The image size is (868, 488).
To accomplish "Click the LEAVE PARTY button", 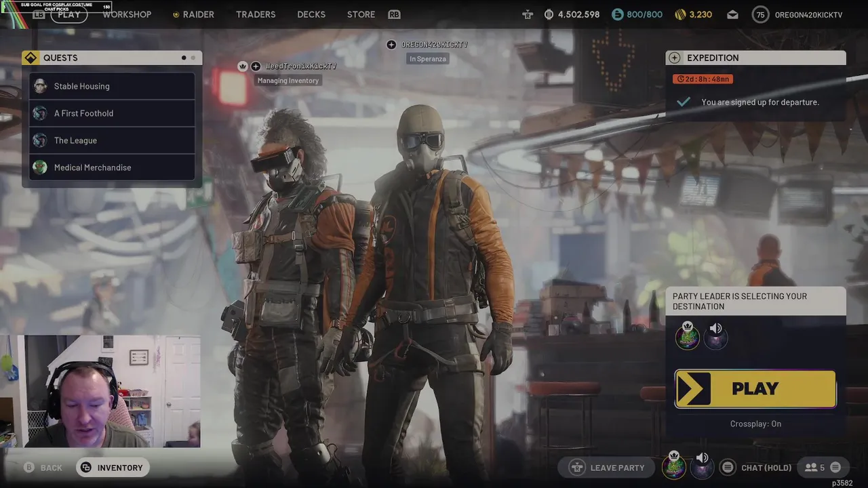I will coord(608,468).
